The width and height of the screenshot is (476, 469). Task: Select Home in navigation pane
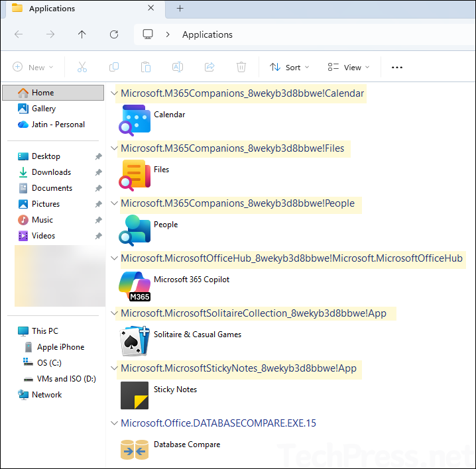53,93
